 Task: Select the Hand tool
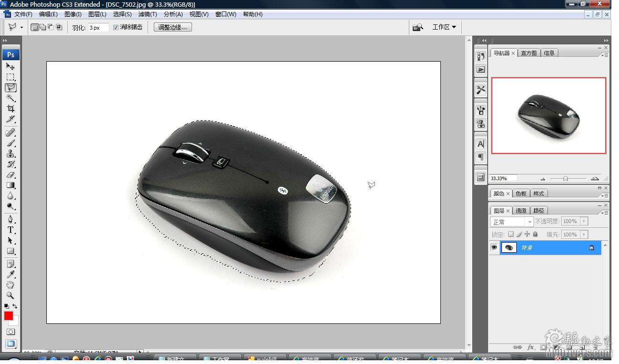tap(11, 285)
